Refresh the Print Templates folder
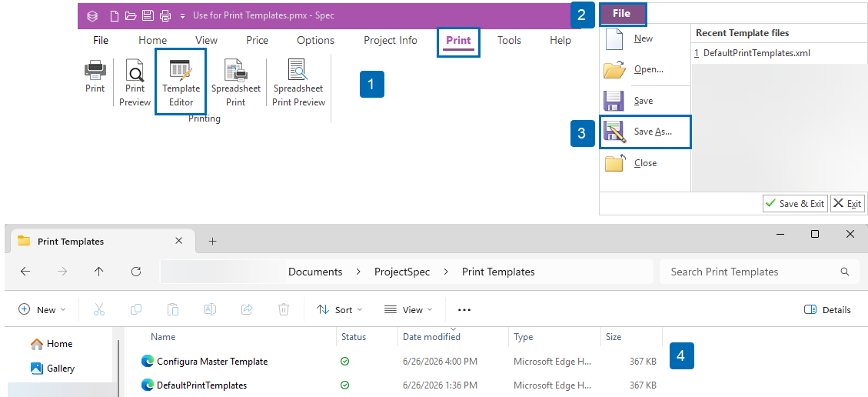 point(135,272)
